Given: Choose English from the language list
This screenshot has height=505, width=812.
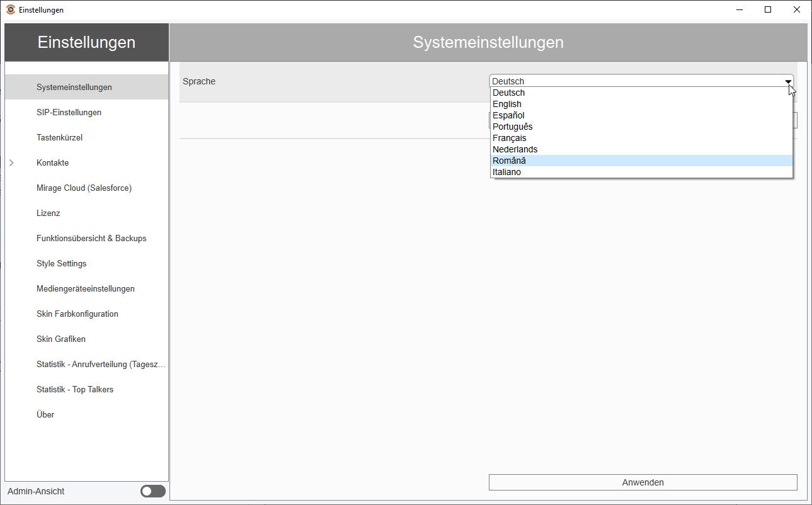Looking at the screenshot, I should [641, 104].
